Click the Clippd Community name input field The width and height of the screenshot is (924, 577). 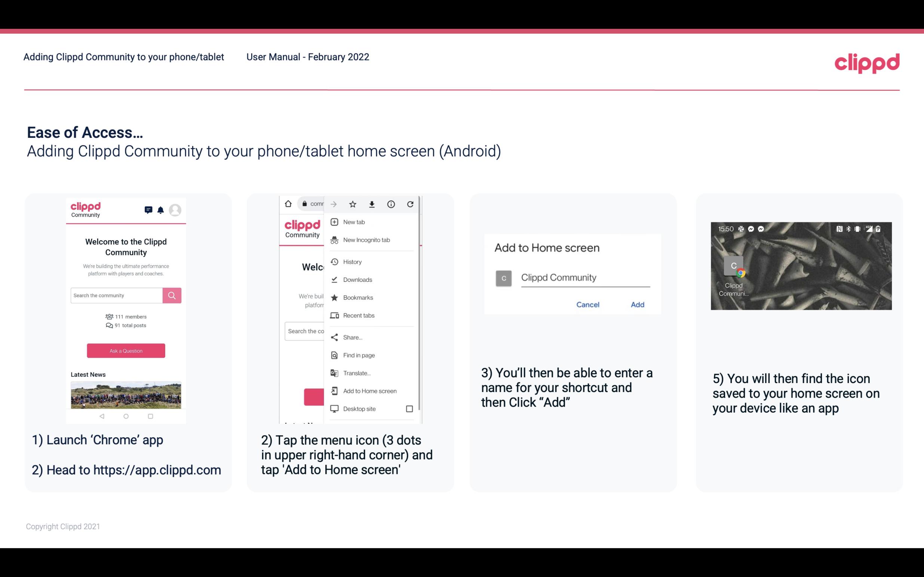point(585,277)
